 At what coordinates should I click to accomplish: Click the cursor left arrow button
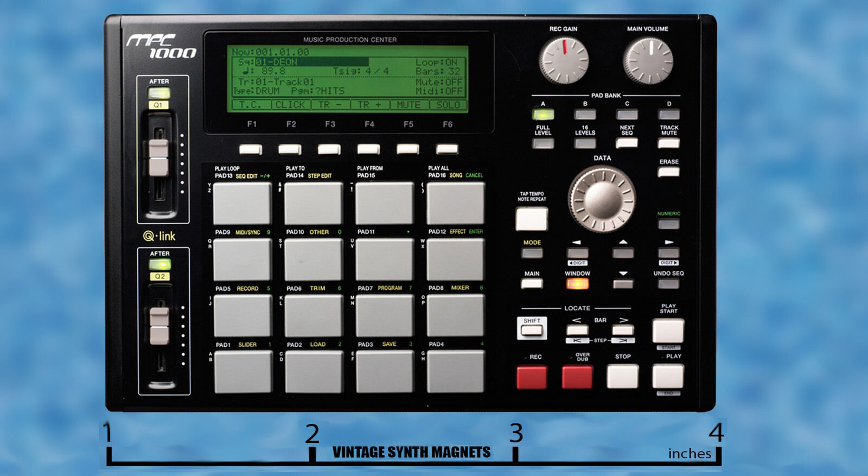click(577, 253)
